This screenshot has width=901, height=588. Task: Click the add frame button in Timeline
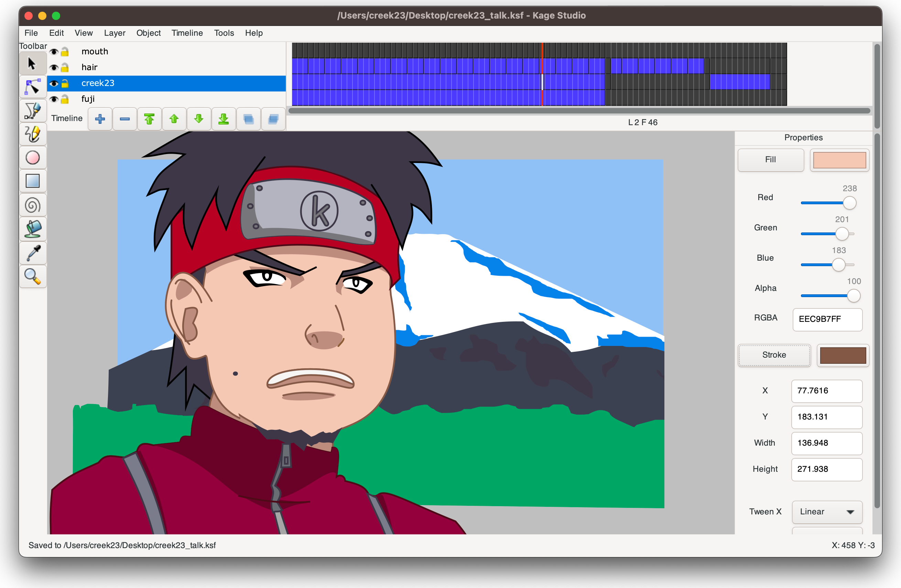(x=100, y=119)
